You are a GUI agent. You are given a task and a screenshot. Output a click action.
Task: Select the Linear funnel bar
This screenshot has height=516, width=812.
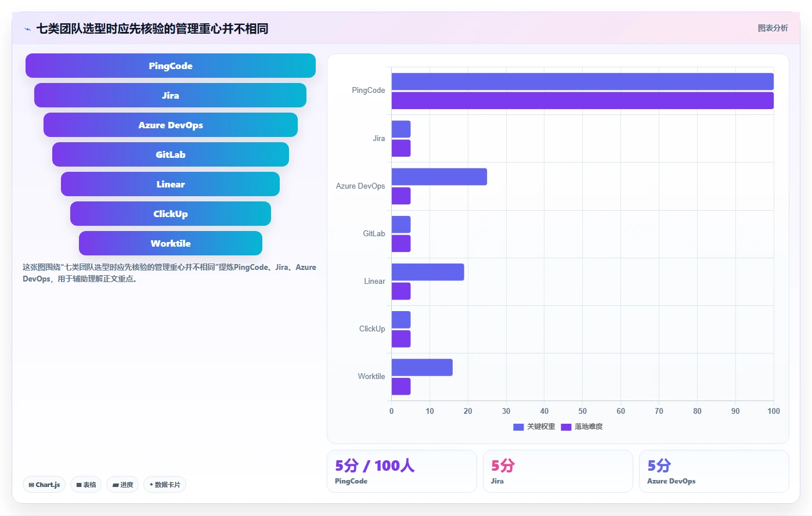pyautogui.click(x=171, y=184)
